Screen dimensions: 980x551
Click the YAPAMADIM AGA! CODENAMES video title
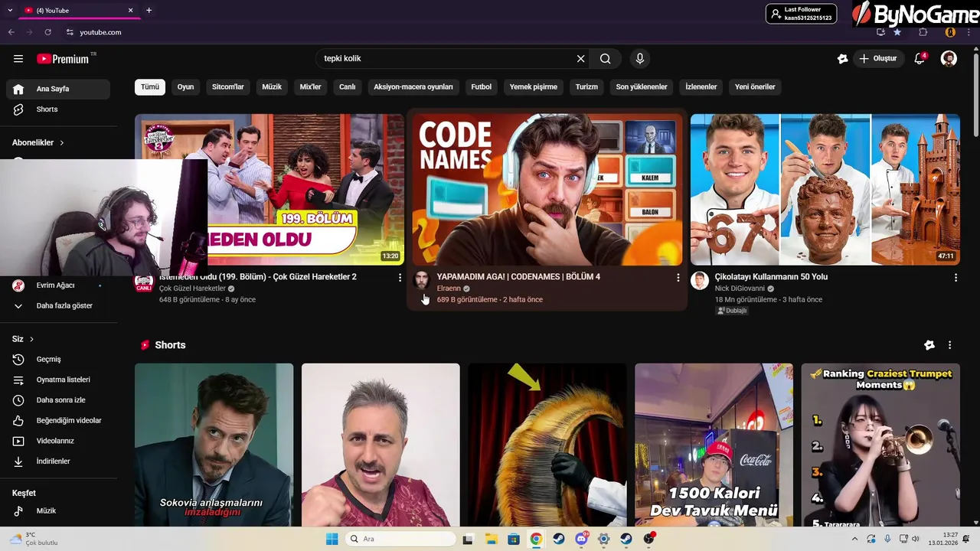(x=518, y=277)
